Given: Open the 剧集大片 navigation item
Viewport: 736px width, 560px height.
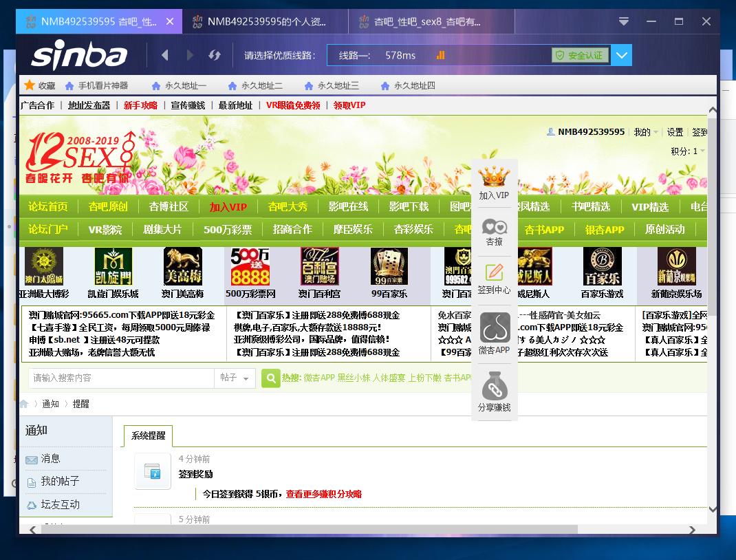Looking at the screenshot, I should coord(162,229).
